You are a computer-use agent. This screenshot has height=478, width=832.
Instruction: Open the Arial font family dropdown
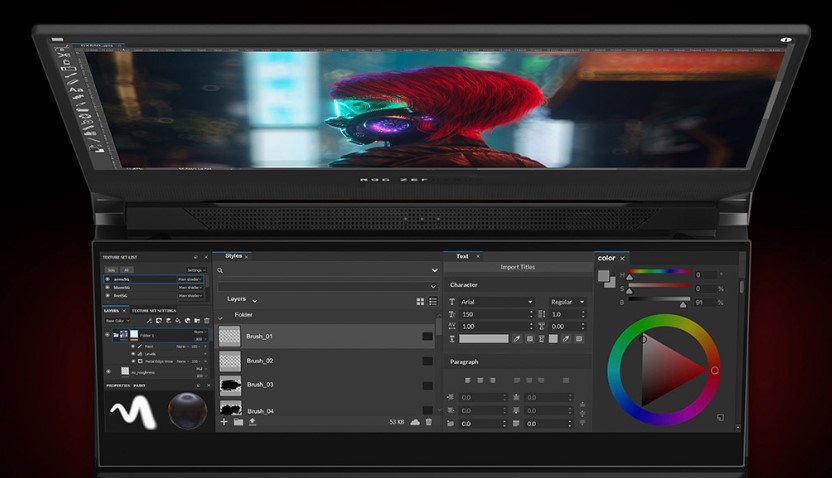pyautogui.click(x=496, y=302)
